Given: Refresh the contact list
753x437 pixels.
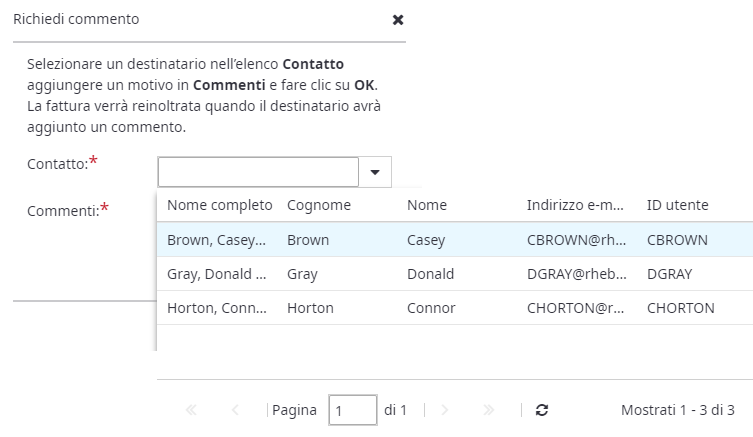Looking at the screenshot, I should click(x=542, y=410).
